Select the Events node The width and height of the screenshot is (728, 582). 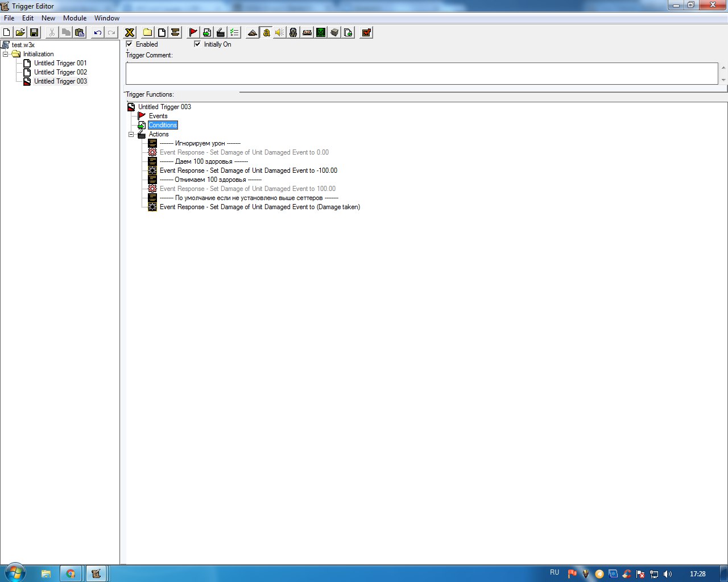(x=158, y=116)
